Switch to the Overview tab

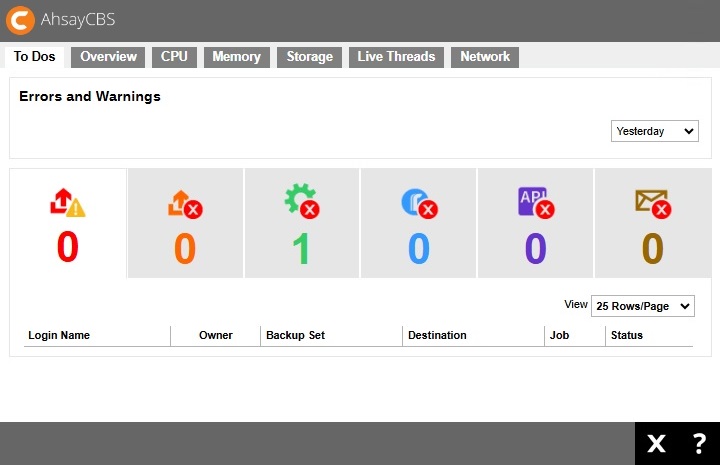[108, 57]
